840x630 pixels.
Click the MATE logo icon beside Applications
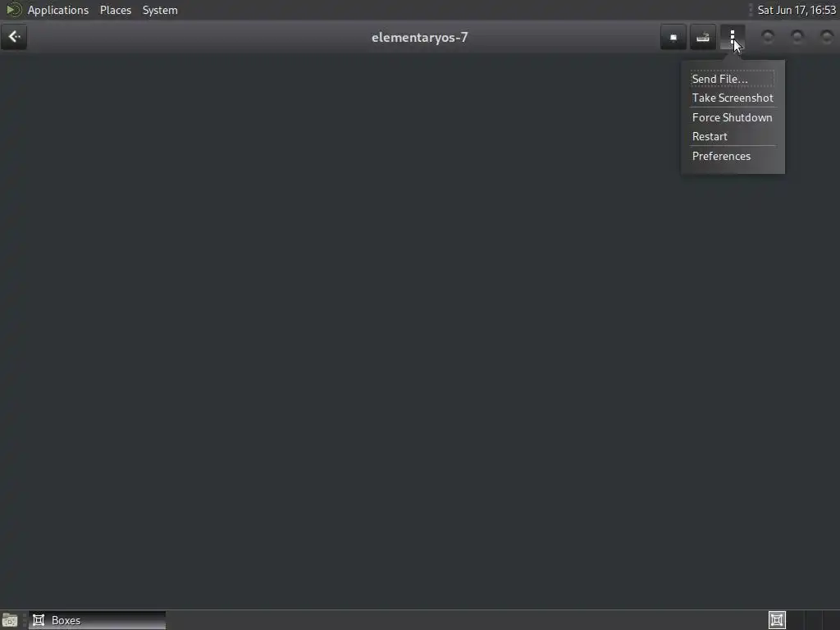[x=13, y=10]
